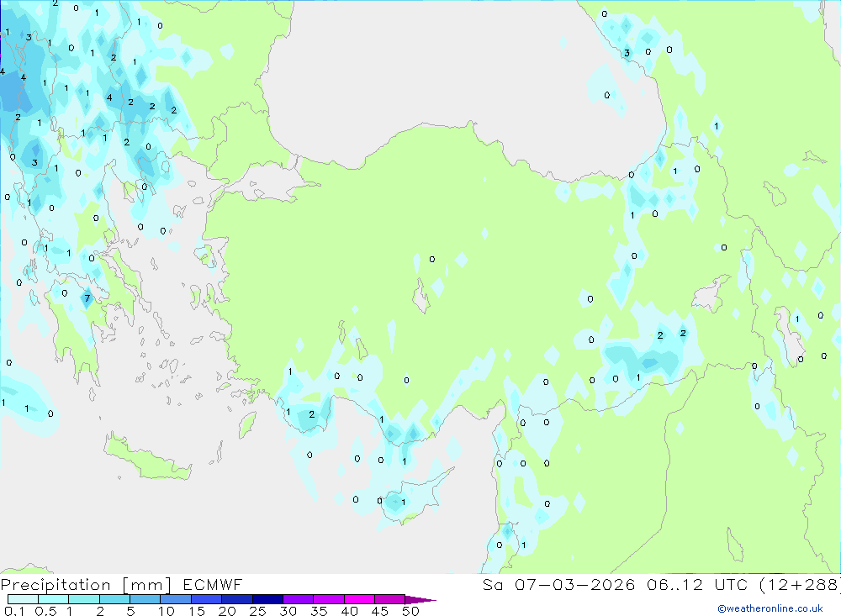Image resolution: width=841 pixels, height=616 pixels.
Task: Click the date "07-03-2026"
Action: [575, 584]
